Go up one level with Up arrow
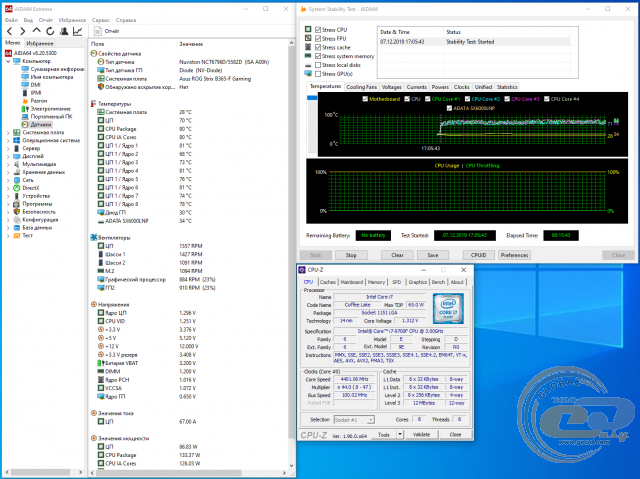 pos(36,31)
